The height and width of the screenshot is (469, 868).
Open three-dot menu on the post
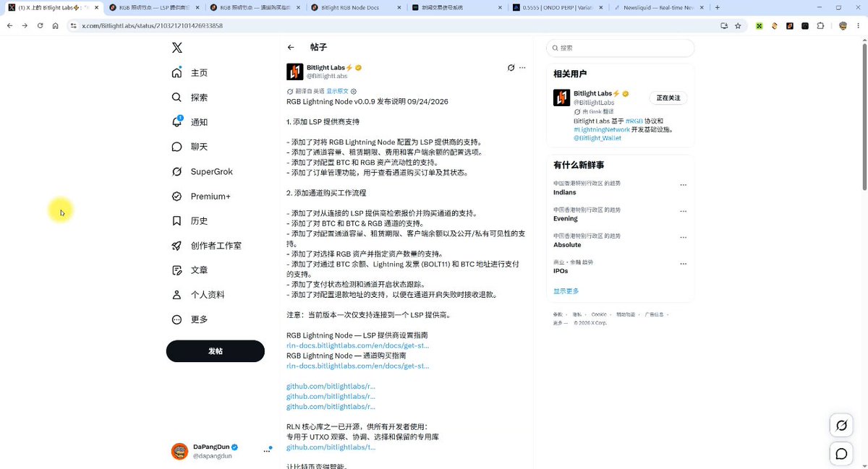522,68
